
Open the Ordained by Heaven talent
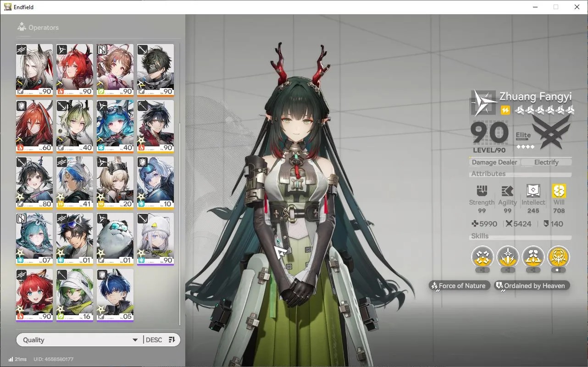coord(532,286)
